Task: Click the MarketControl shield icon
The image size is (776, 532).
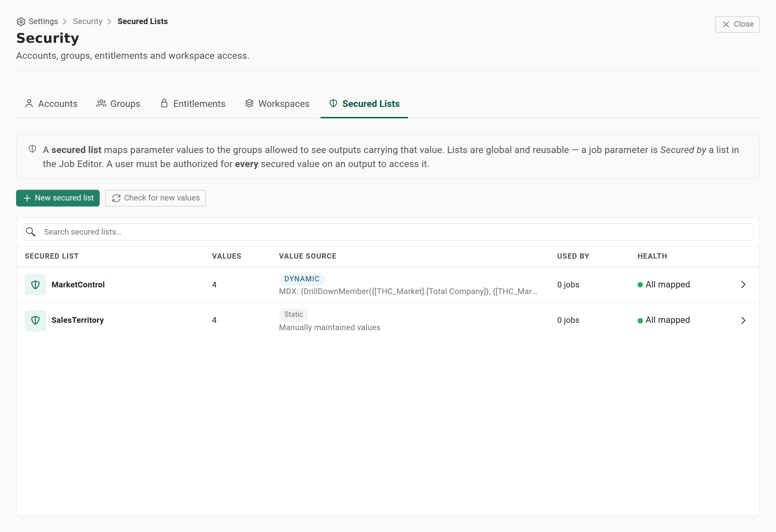Action: (35, 285)
